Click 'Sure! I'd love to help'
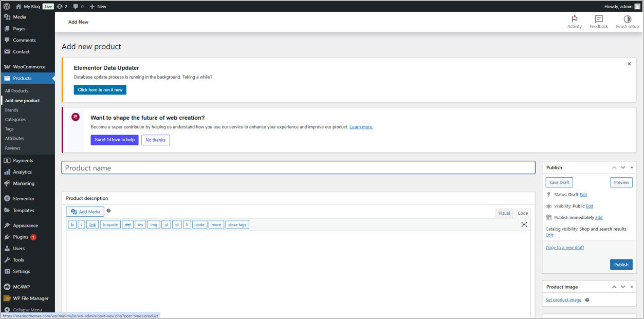644x319 pixels. 115,140
